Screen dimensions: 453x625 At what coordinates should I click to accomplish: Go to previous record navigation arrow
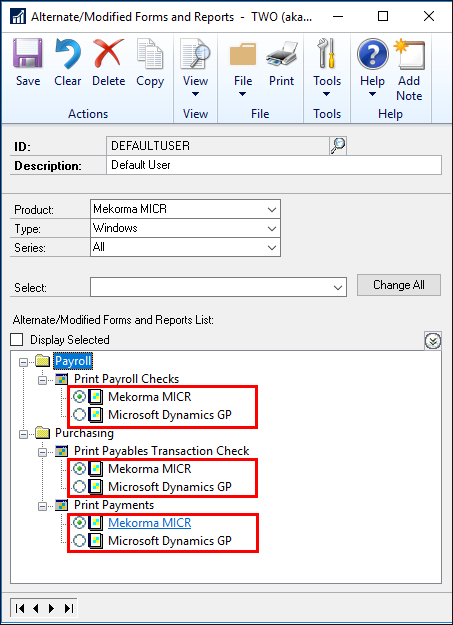click(36, 608)
